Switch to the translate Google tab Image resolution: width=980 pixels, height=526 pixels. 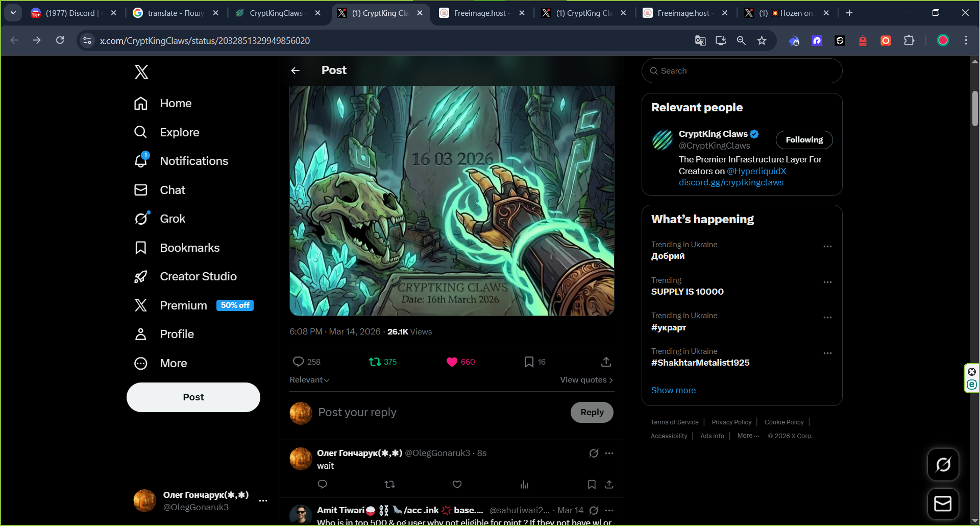pos(175,13)
